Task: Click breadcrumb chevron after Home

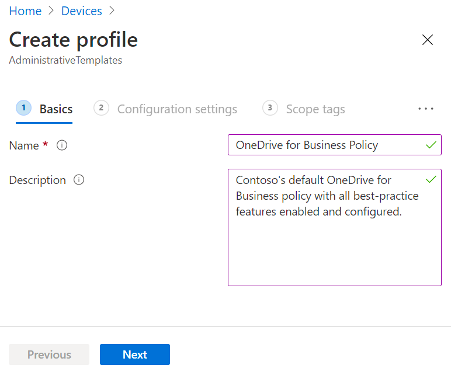Action: click(51, 11)
